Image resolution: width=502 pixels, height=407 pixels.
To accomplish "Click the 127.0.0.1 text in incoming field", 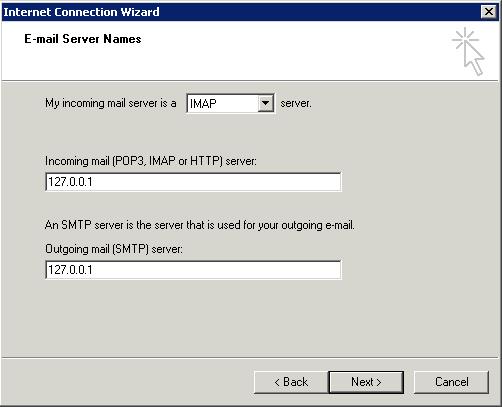I will click(x=70, y=182).
